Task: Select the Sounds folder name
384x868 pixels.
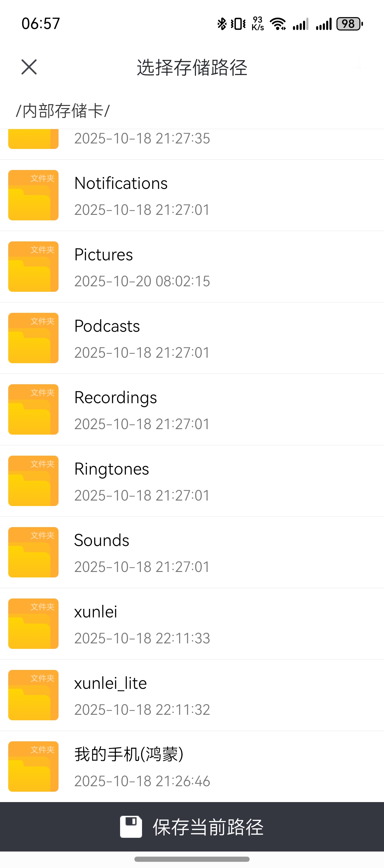Action: [101, 541]
